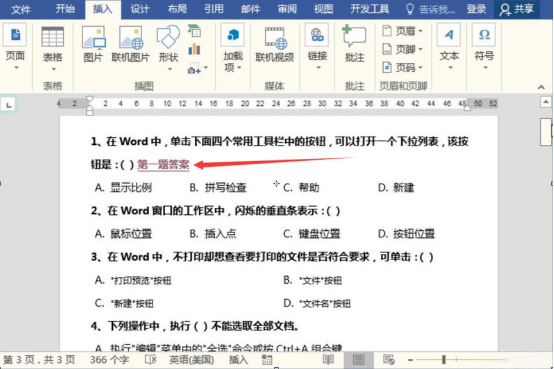This screenshot has width=554, height=369.
Task: Follow the 第一题答案 hyperlink in the document
Action: coord(163,165)
